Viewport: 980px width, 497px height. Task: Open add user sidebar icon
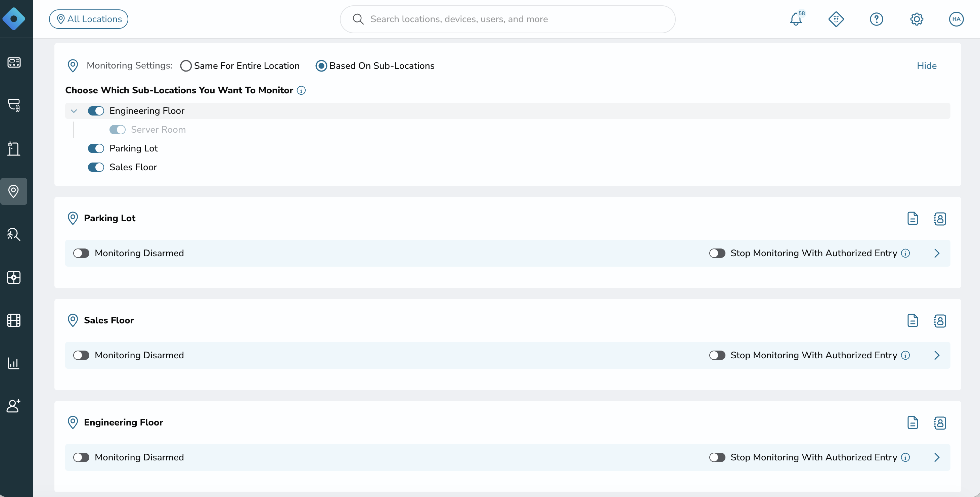[x=14, y=406]
